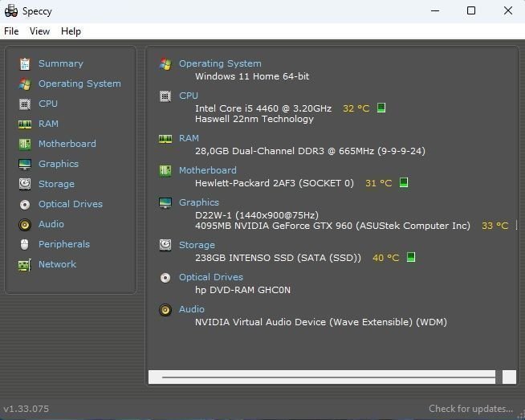This screenshot has width=525, height=420.
Task: Select Summary in the sidebar
Action: pyautogui.click(x=60, y=63)
